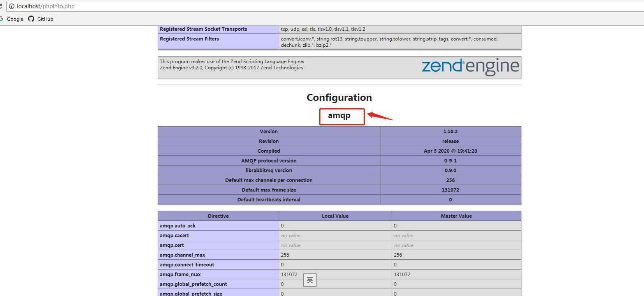644x296 pixels.
Task: Click the amqp.channel_max directive
Action: 182,255
